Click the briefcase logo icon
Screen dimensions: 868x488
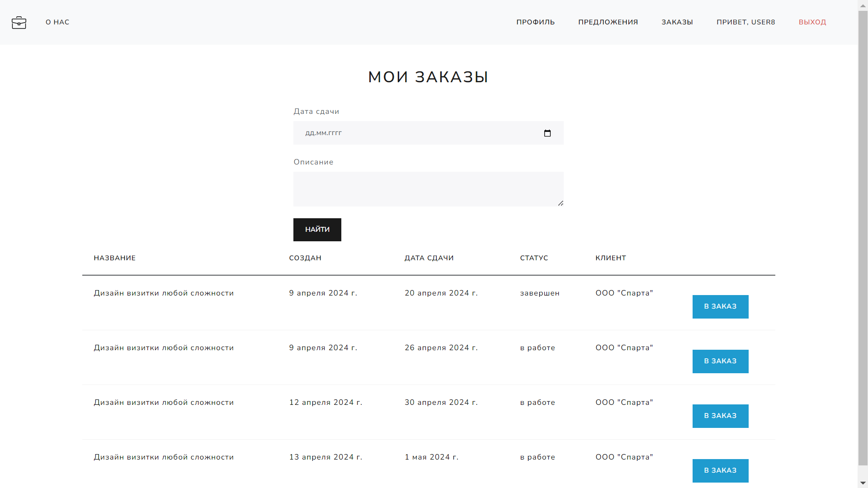click(x=19, y=22)
